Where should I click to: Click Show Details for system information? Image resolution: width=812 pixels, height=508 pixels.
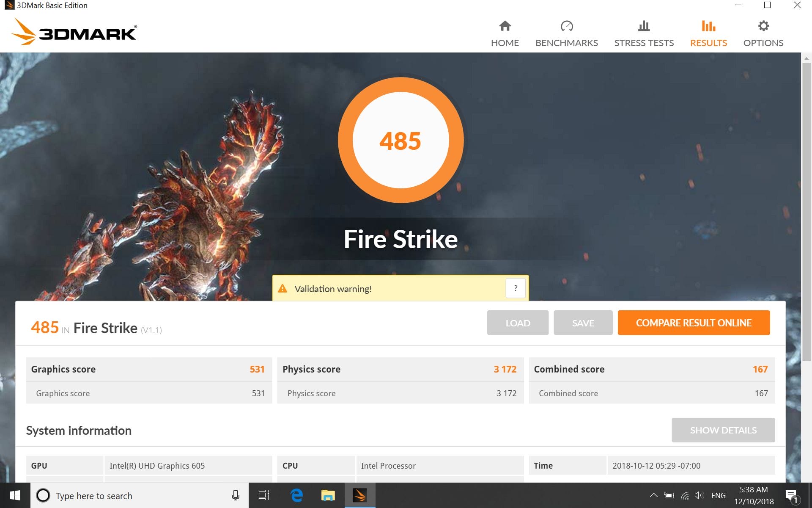pos(723,430)
